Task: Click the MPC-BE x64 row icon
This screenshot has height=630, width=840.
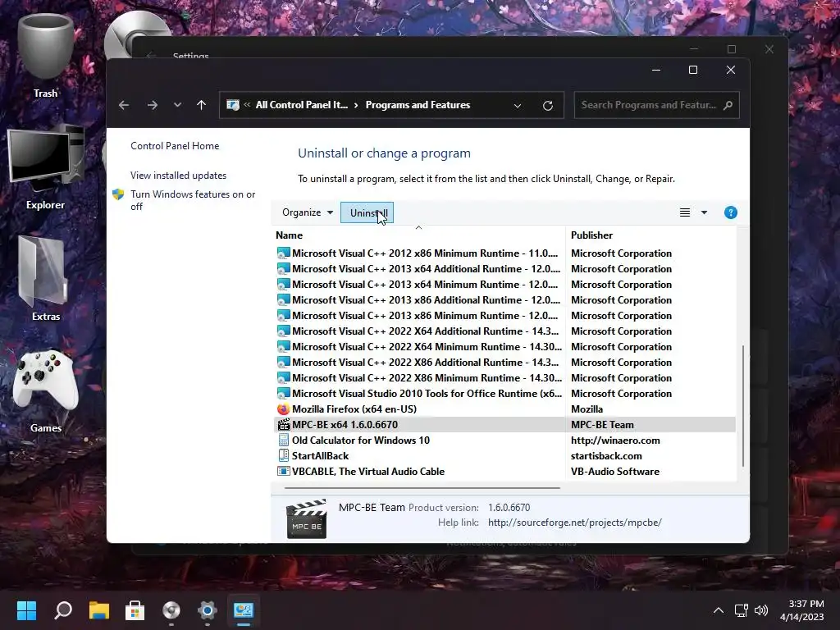Action: 283,425
